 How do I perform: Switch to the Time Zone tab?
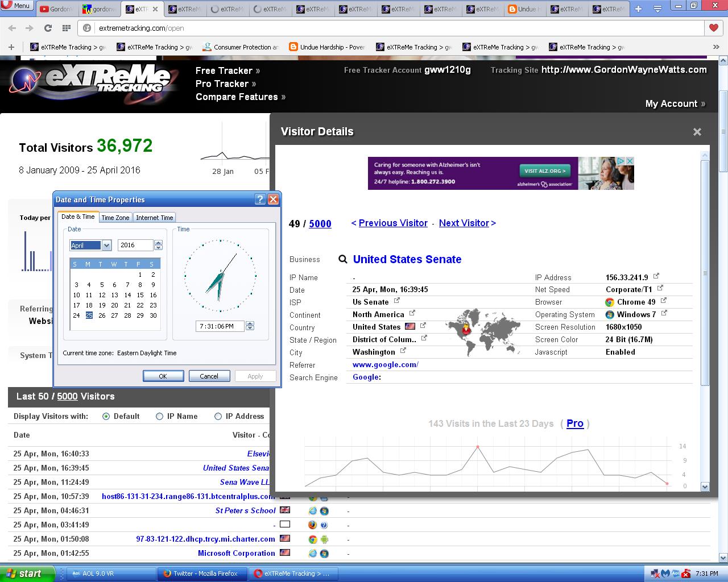(x=115, y=218)
